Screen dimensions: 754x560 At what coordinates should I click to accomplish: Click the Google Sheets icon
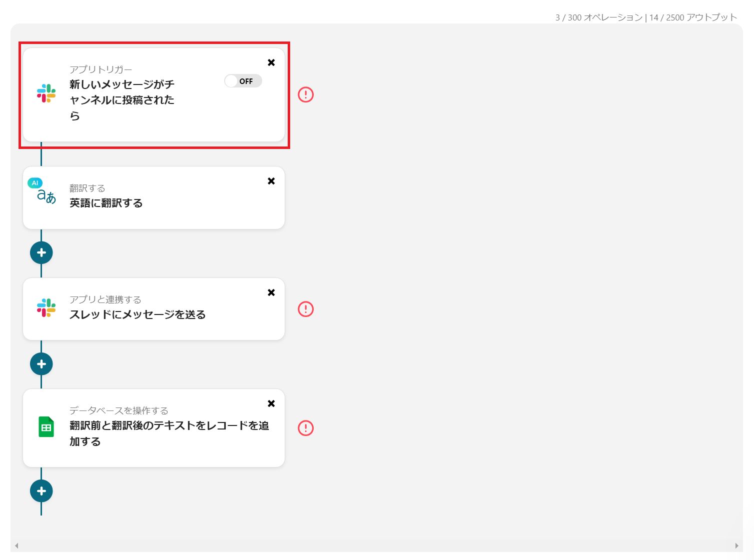click(46, 427)
